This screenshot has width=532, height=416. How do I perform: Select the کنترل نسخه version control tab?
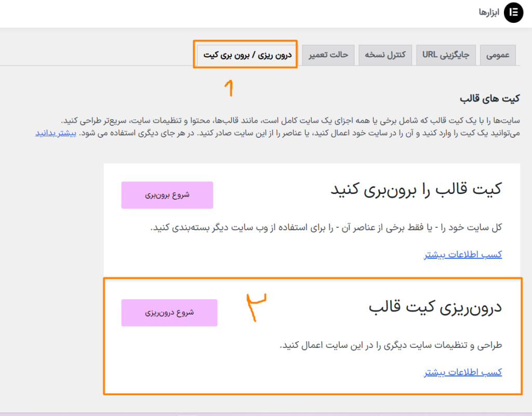385,55
